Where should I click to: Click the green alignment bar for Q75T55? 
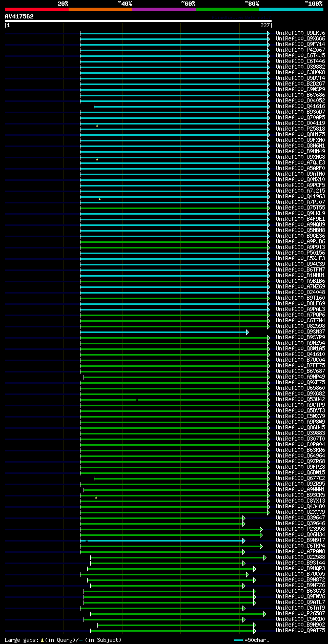tap(174, 208)
